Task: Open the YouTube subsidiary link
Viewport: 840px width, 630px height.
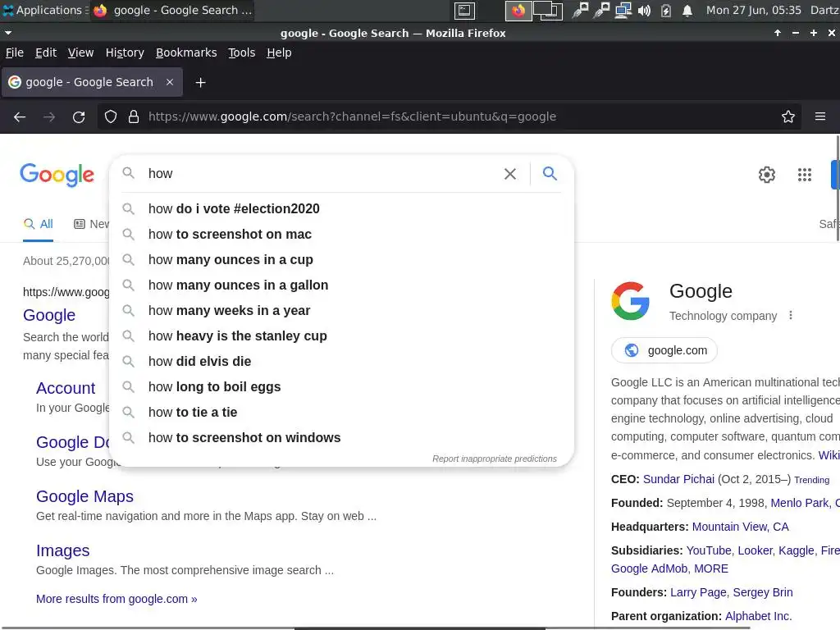Action: (x=708, y=550)
